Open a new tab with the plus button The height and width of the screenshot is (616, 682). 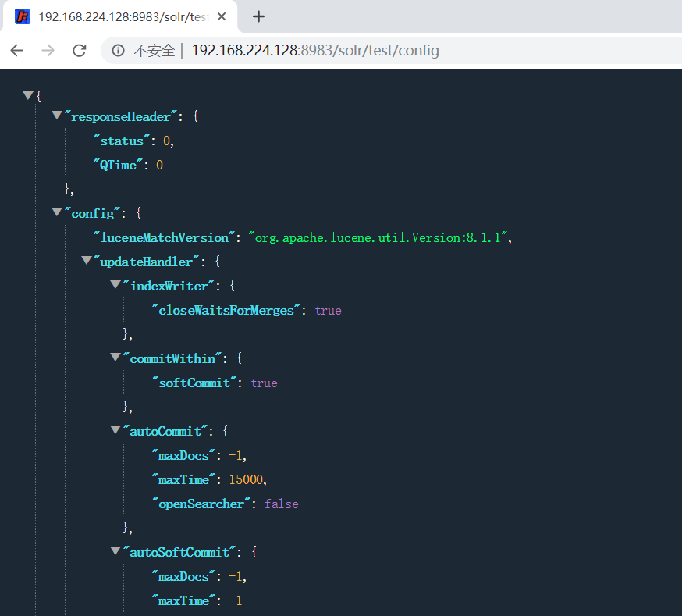(x=258, y=16)
